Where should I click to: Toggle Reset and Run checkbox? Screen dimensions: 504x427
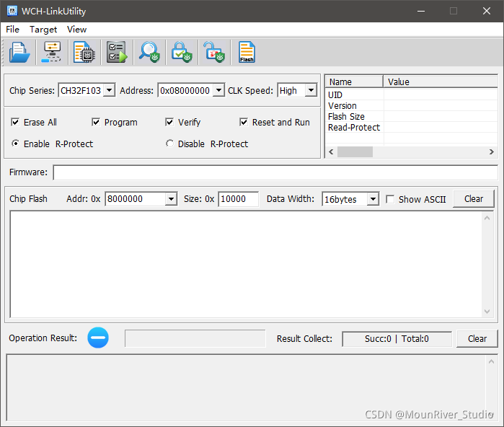(244, 122)
